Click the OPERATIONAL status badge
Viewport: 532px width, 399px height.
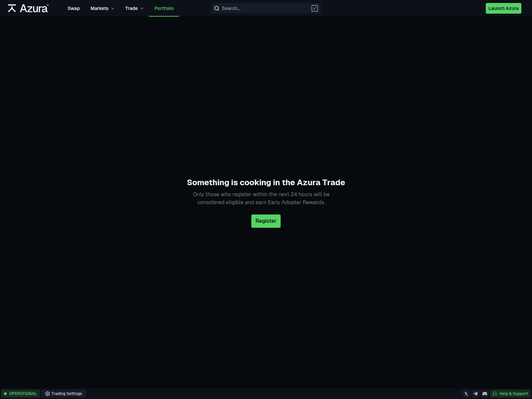21,393
